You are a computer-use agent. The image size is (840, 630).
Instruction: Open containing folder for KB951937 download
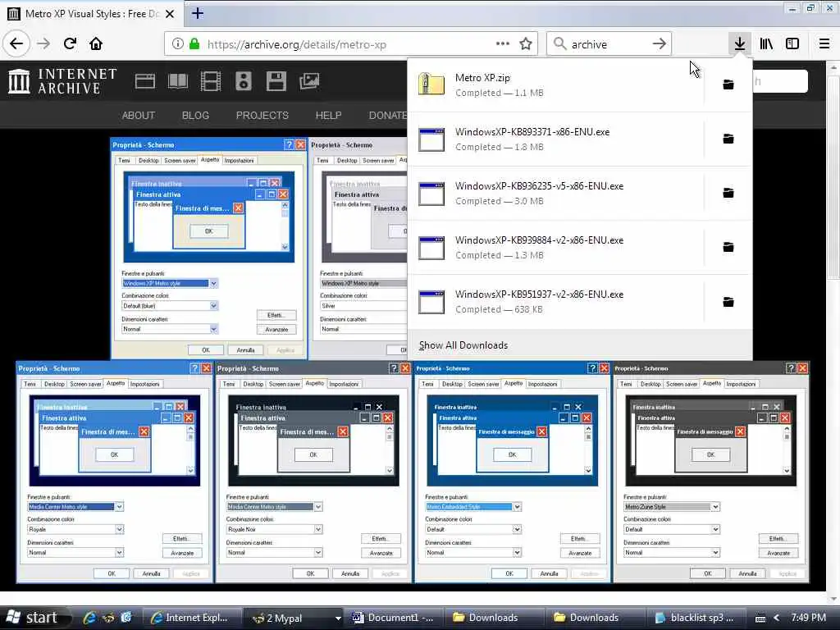tap(728, 302)
